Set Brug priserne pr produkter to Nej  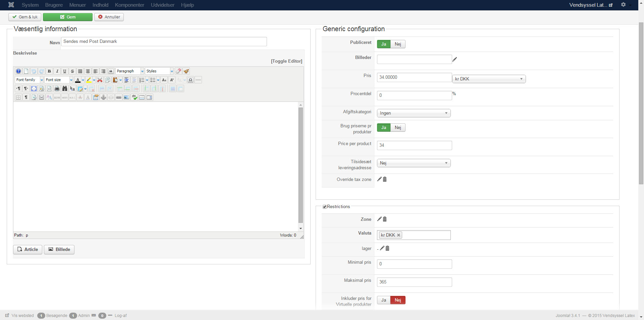(398, 127)
